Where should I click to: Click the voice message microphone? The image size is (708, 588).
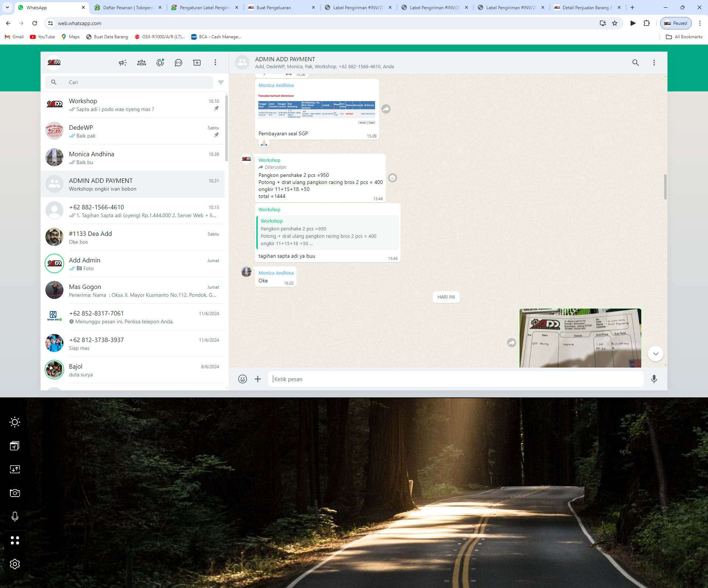pyautogui.click(x=654, y=379)
